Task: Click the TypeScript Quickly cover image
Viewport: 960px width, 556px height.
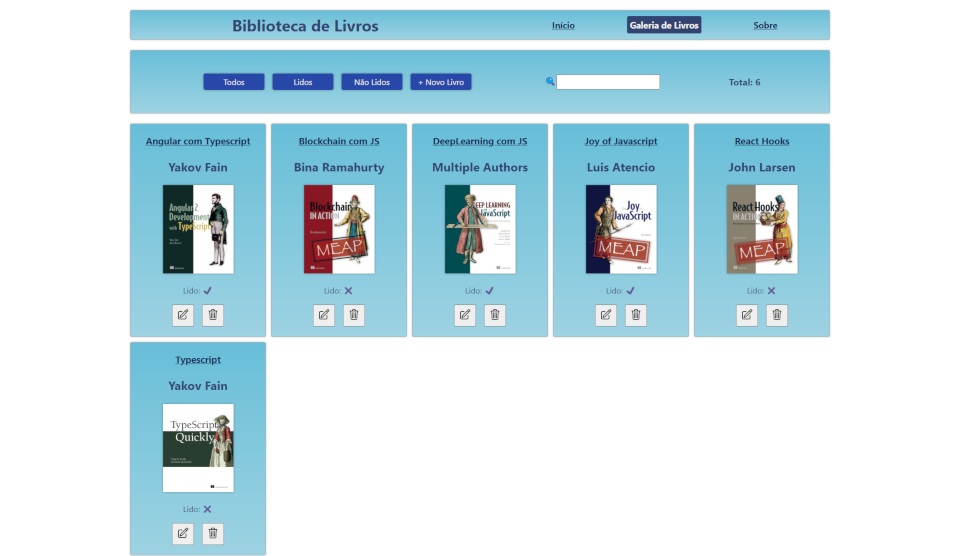Action: pyautogui.click(x=198, y=447)
